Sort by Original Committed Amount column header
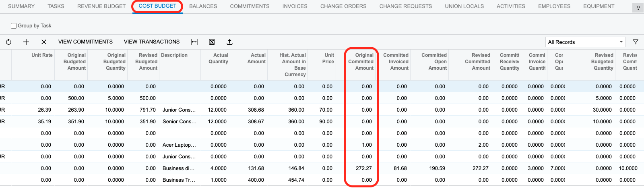The image size is (644, 189). pyautogui.click(x=361, y=62)
